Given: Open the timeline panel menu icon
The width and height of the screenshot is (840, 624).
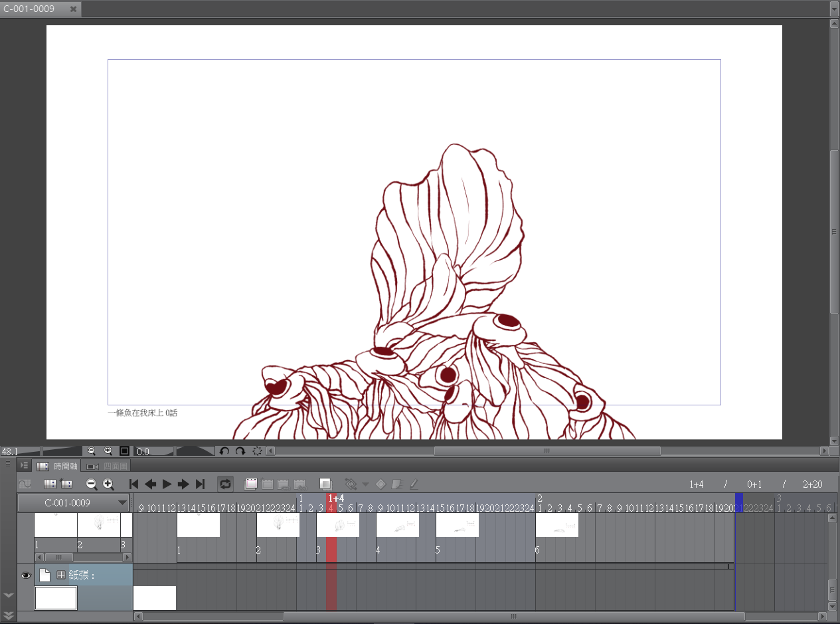Looking at the screenshot, I should 24,466.
